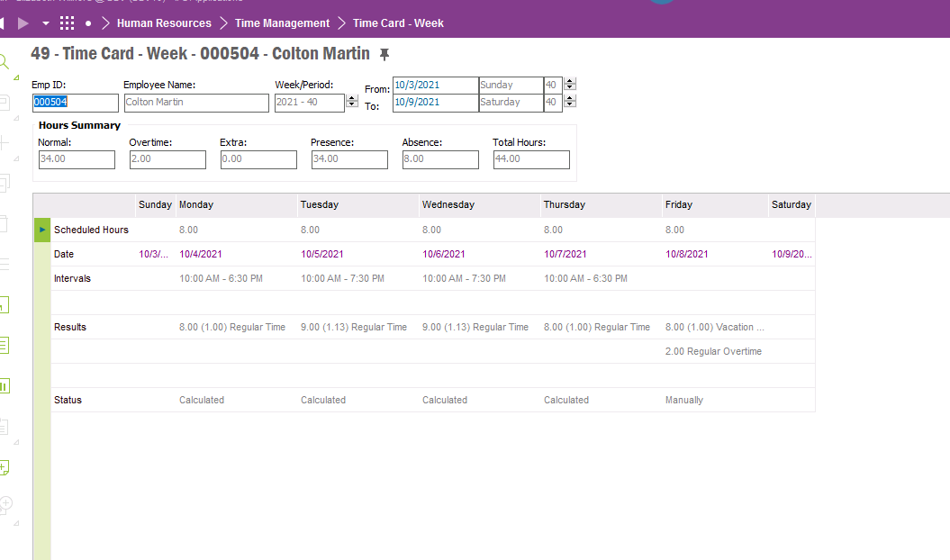
Task: Click the From date field 10/3/2021
Action: point(436,85)
